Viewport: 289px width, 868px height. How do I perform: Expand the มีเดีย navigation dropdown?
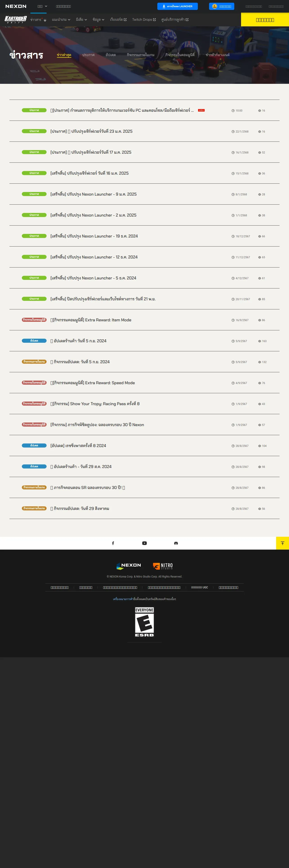[81, 20]
